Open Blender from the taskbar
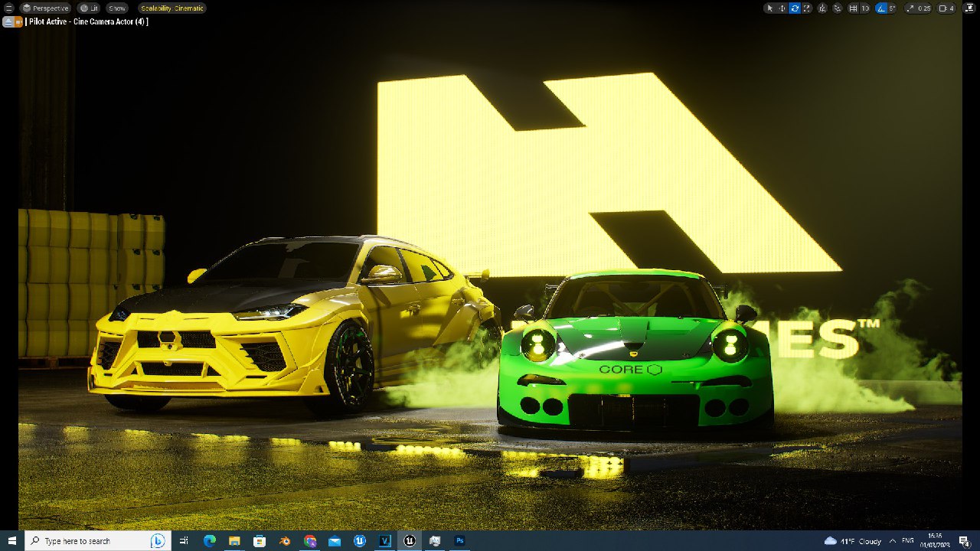 tap(285, 540)
